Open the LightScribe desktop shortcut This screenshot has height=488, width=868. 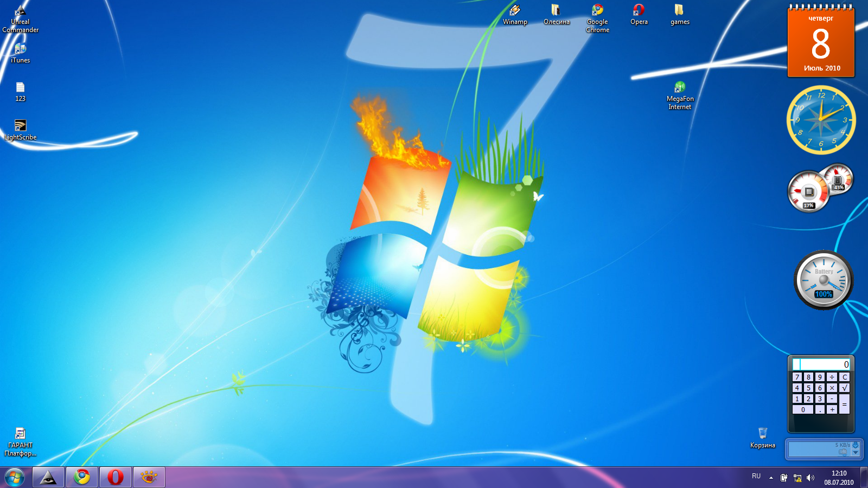pos(20,130)
